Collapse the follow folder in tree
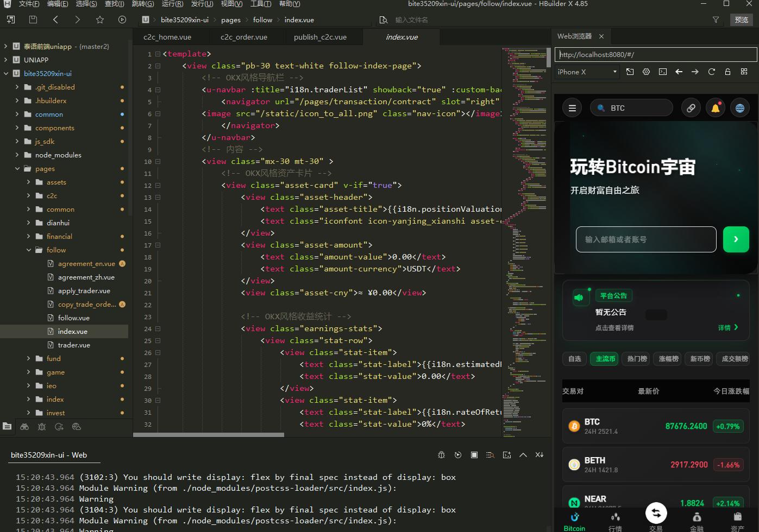 29,250
